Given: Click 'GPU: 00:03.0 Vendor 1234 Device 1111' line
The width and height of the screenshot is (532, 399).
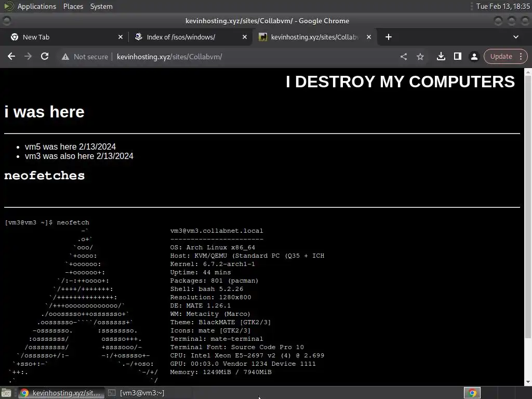Looking at the screenshot, I should [x=243, y=364].
